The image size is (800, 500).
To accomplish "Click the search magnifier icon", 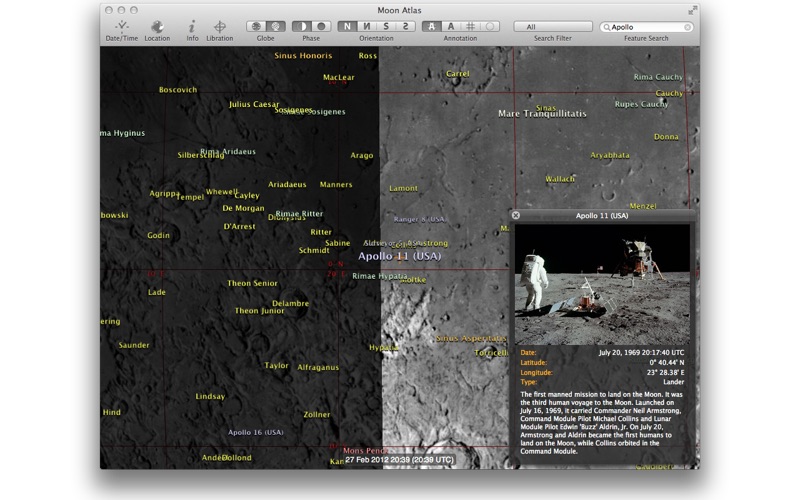I will (x=606, y=27).
